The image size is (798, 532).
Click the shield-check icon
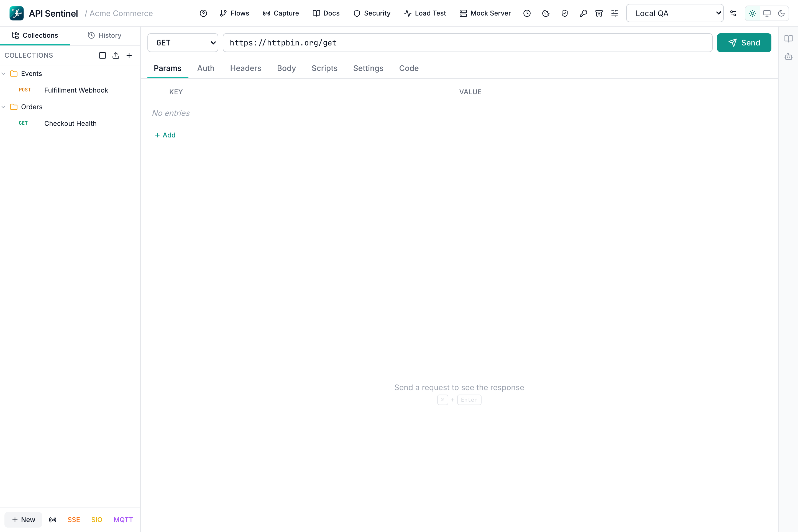click(x=565, y=13)
